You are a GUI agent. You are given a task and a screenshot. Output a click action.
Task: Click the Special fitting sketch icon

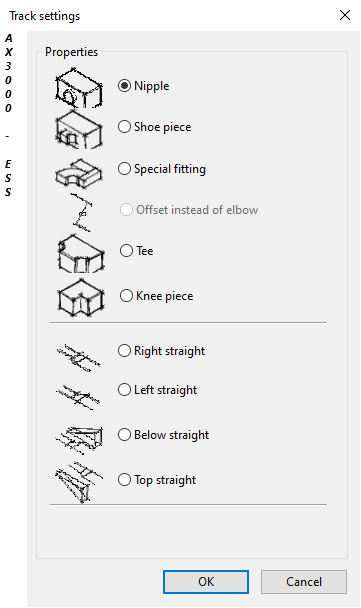pyautogui.click(x=79, y=173)
